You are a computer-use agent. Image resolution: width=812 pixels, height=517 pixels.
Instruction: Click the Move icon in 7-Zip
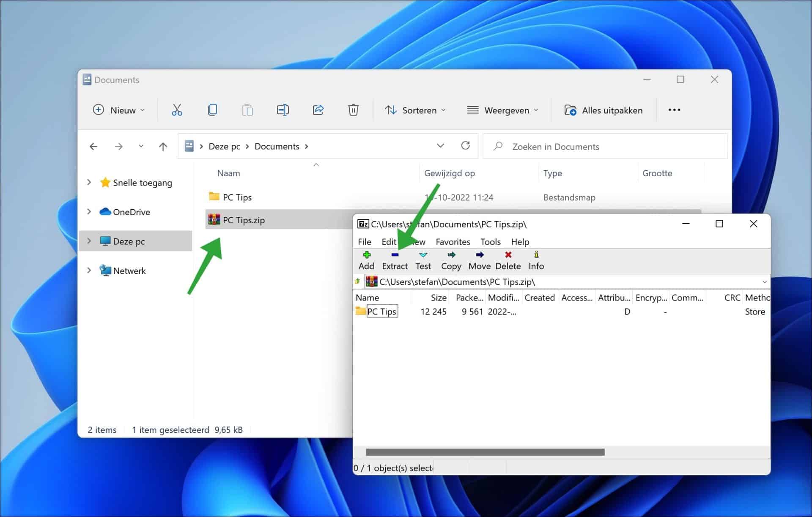[x=479, y=260]
